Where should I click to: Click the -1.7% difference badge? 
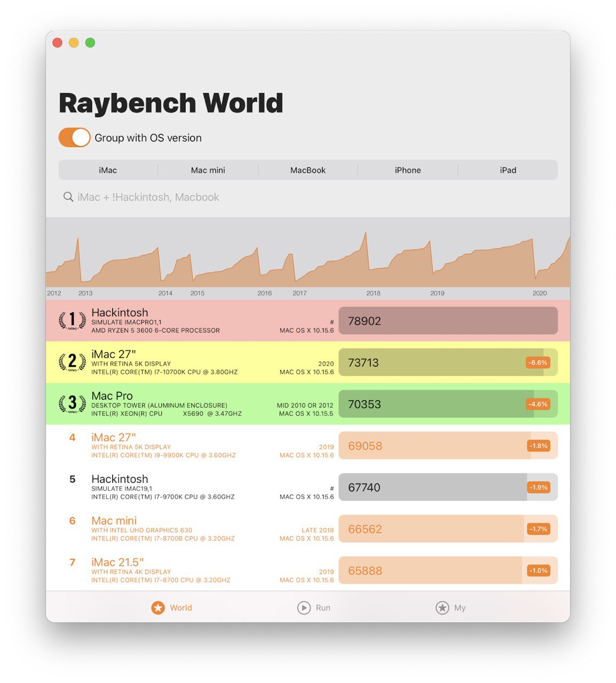538,529
